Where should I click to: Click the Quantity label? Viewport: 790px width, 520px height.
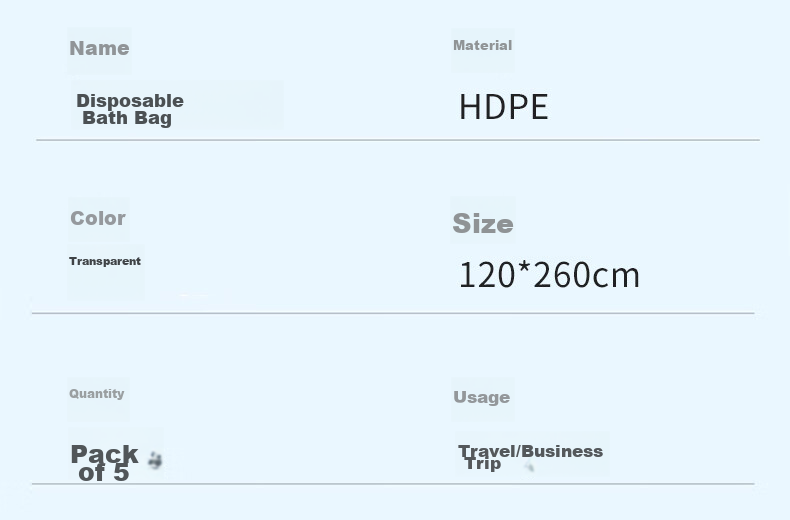[96, 394]
